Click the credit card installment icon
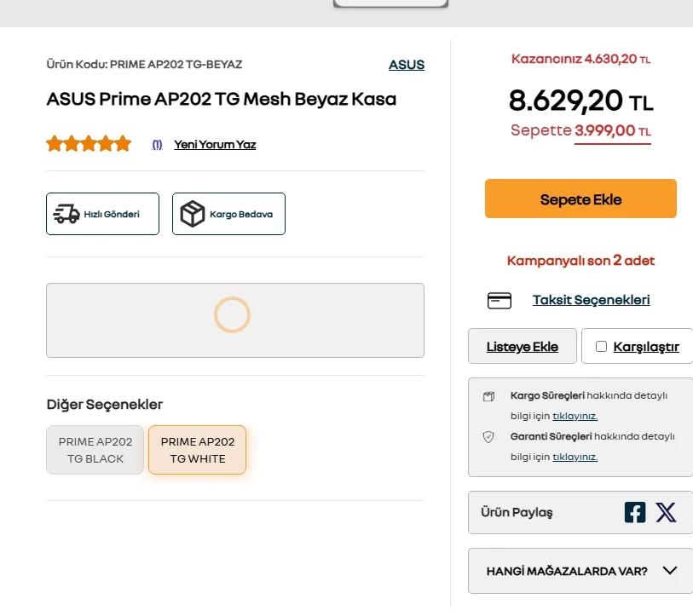The width and height of the screenshot is (693, 616). (x=499, y=301)
